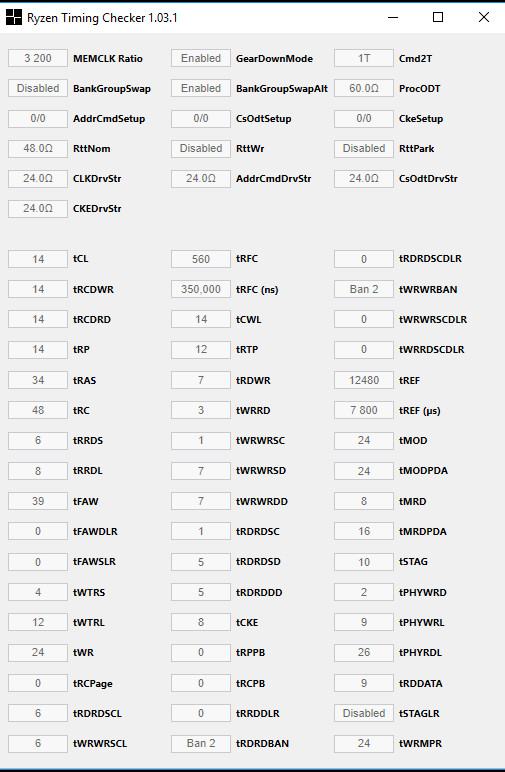Close the Ryzen Timing Checker window
This screenshot has height=772, width=505.
click(483, 17)
